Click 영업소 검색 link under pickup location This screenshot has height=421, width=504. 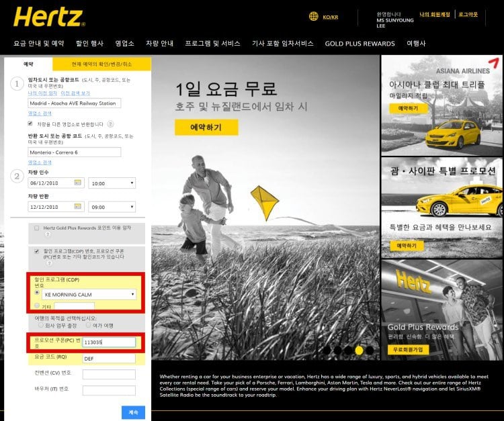pos(40,113)
